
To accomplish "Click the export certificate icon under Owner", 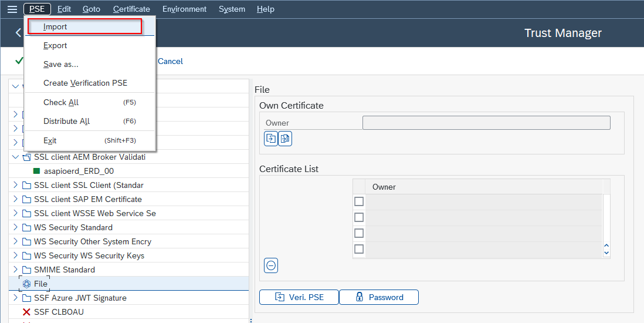I will point(285,139).
